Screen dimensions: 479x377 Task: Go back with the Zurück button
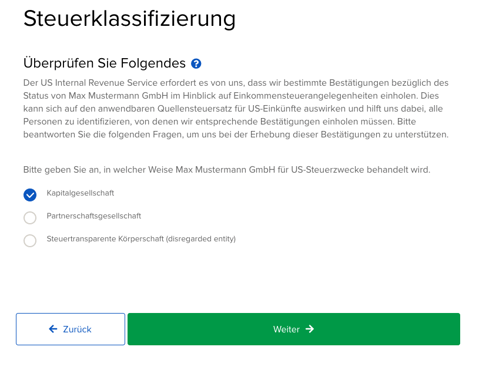70,329
